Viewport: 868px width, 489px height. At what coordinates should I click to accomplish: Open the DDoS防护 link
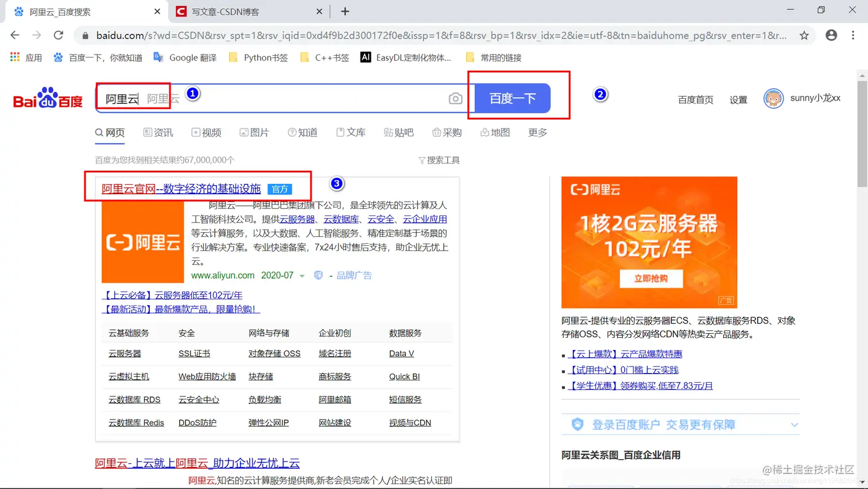pos(197,422)
